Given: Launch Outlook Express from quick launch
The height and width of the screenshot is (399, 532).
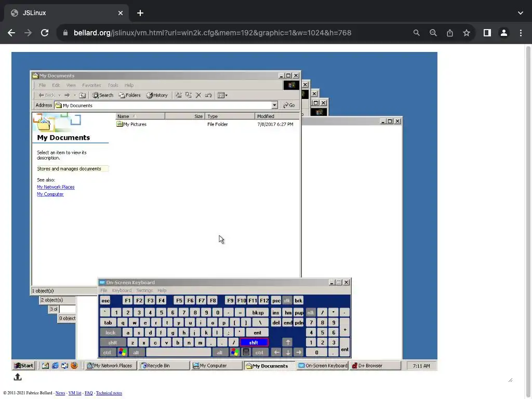Looking at the screenshot, I should tap(64, 366).
